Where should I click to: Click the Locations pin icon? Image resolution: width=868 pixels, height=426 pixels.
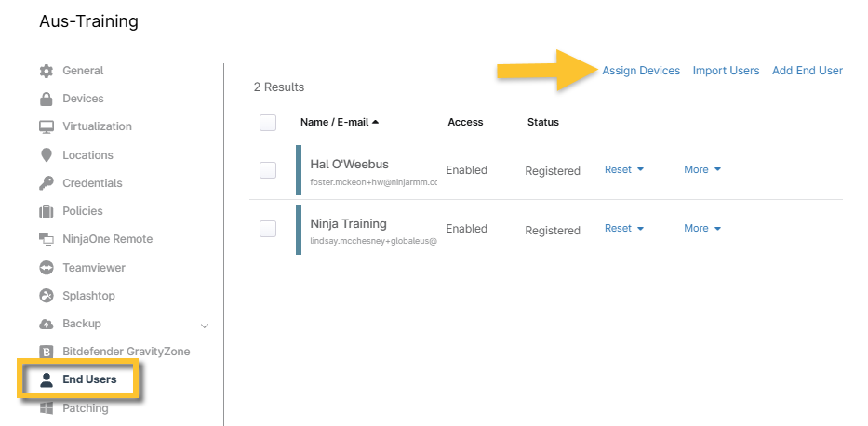tap(46, 155)
